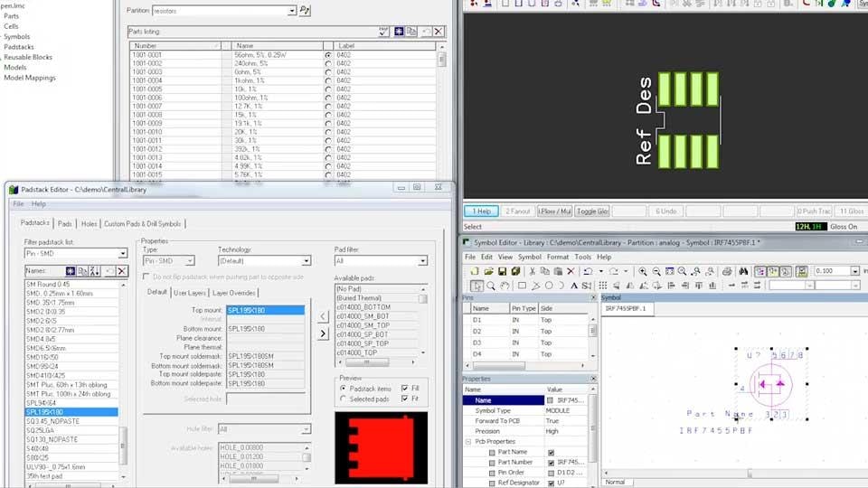Click the Padstack Names sort A-Z icon
The height and width of the screenshot is (488, 868).
(x=95, y=270)
